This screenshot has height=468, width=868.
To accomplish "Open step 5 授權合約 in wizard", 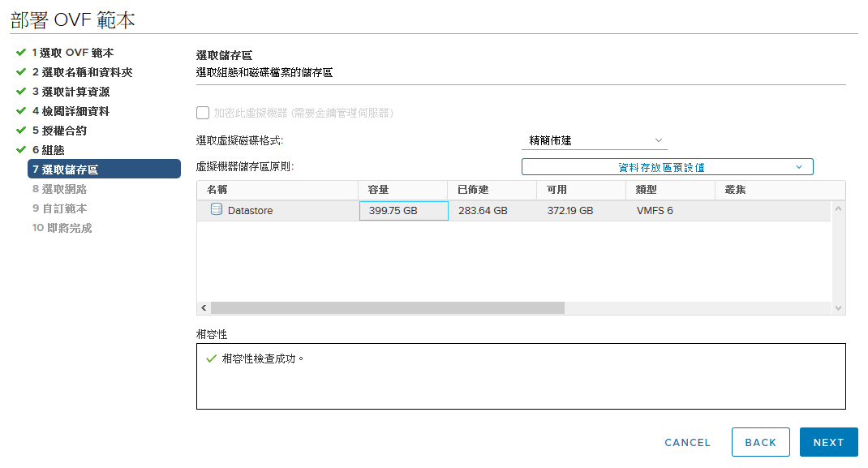I will tap(59, 131).
